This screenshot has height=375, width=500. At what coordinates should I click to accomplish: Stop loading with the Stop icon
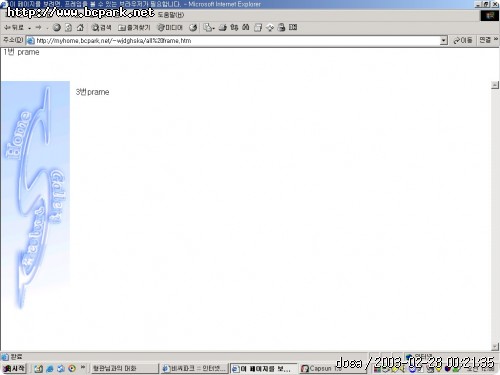57,28
